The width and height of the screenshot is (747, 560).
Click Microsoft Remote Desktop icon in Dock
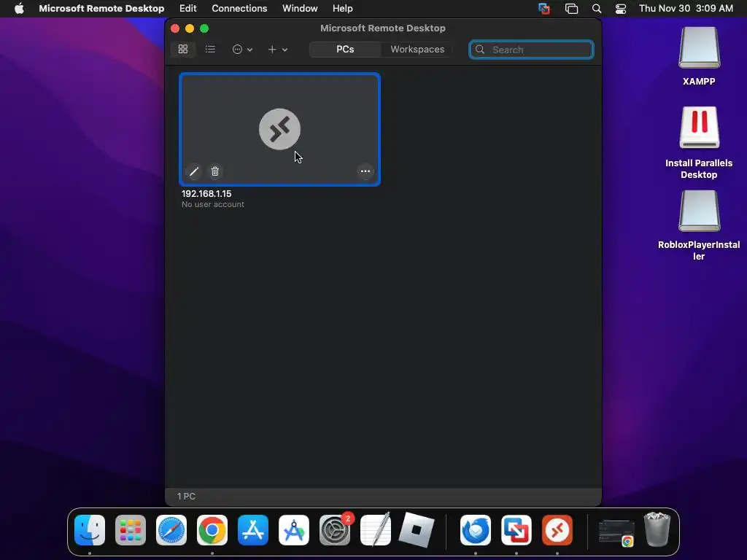(557, 530)
